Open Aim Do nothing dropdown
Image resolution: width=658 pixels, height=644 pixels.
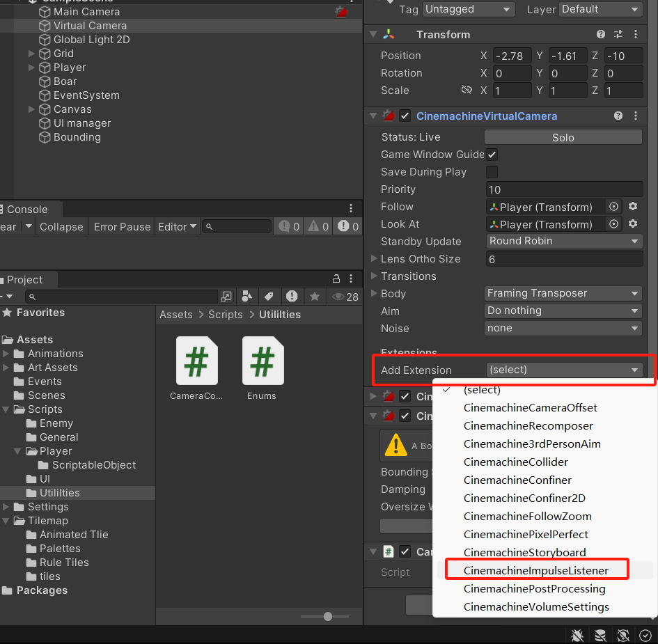[x=563, y=311]
